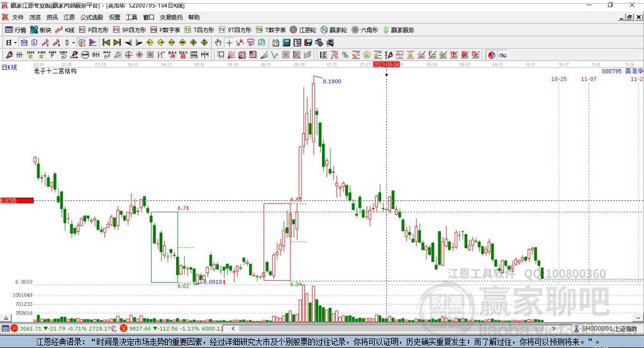The width and height of the screenshot is (644, 348).
Task: Open the T数字表 tool
Action: tap(270, 30)
